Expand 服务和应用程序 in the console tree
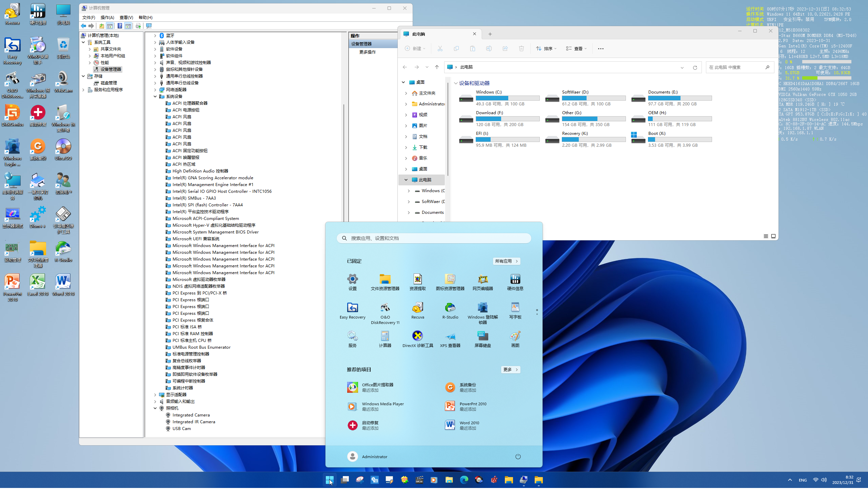The width and height of the screenshot is (868, 490). 83,90
